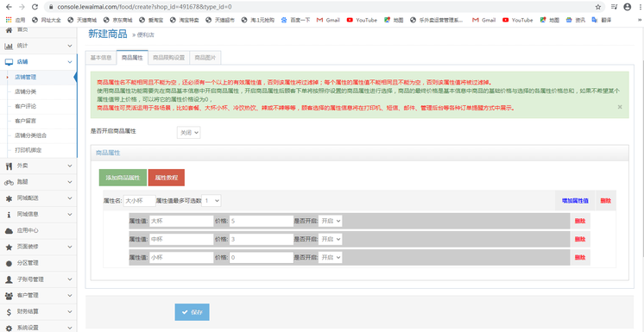Open 打印机绑定 in the sidebar submenu
Screen dimensions: 644x332
click(x=28, y=150)
